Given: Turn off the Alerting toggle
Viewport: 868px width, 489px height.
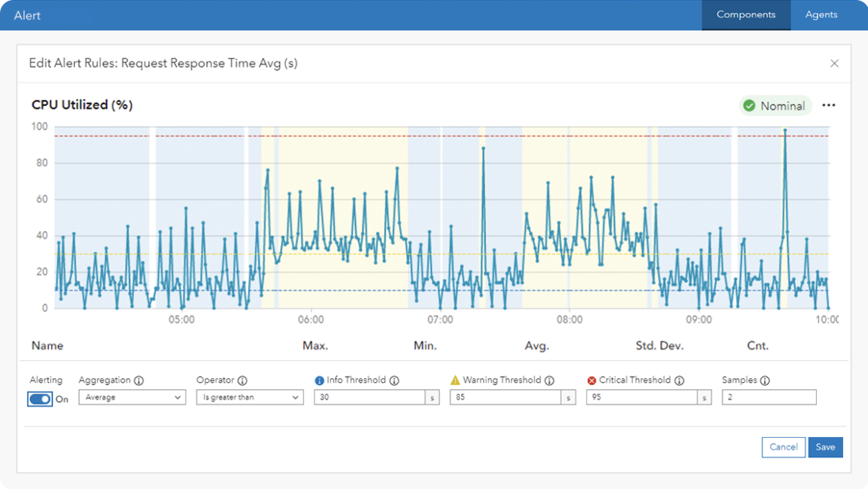Looking at the screenshot, I should coord(40,399).
